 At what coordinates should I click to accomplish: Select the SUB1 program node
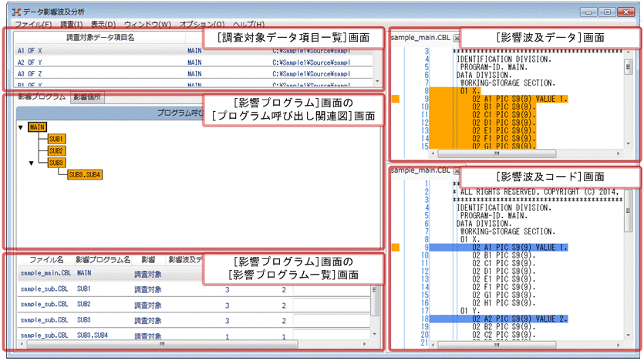56,139
